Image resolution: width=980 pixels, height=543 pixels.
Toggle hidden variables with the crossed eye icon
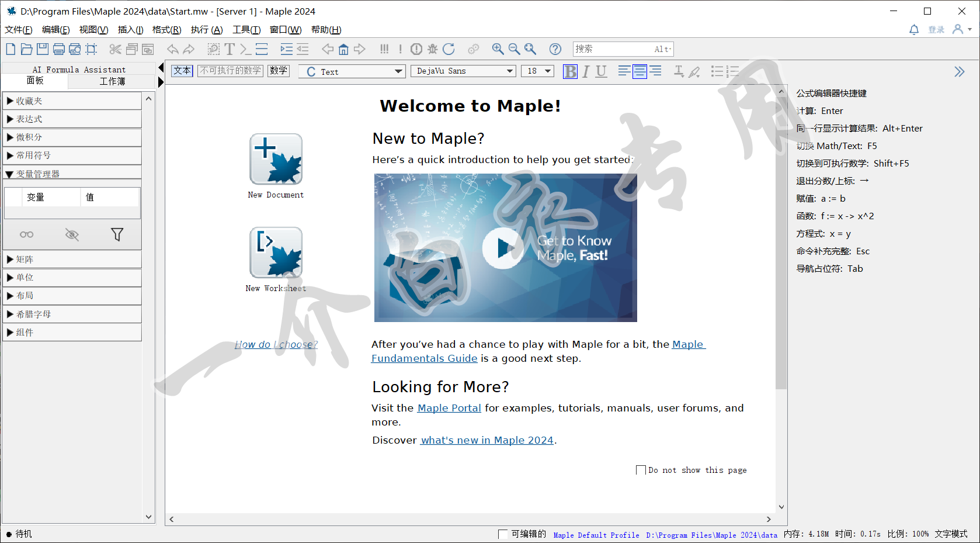tap(72, 234)
